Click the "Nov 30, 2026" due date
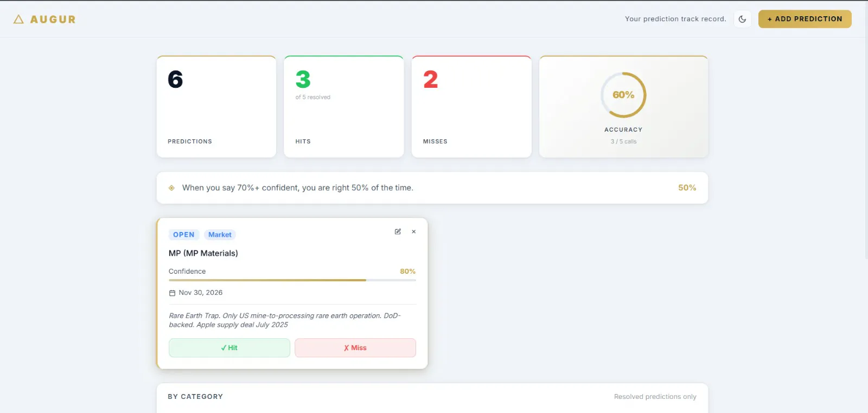The height and width of the screenshot is (413, 868). pos(201,293)
